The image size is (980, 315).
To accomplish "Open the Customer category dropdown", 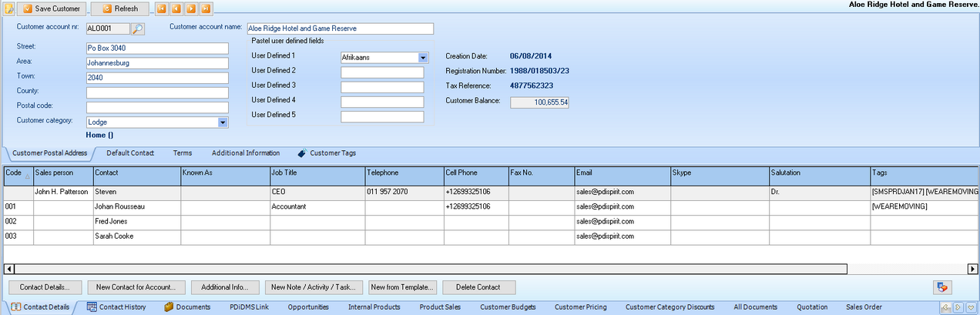I will [x=223, y=122].
